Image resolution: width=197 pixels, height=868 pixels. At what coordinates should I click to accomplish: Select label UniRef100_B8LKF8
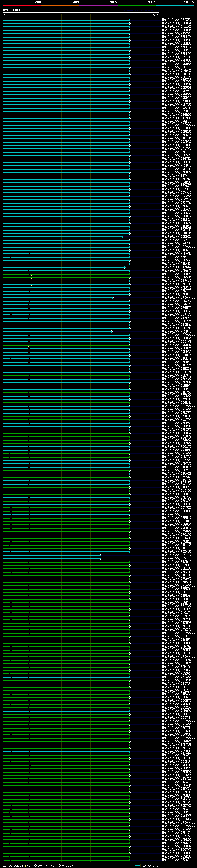click(177, 50)
